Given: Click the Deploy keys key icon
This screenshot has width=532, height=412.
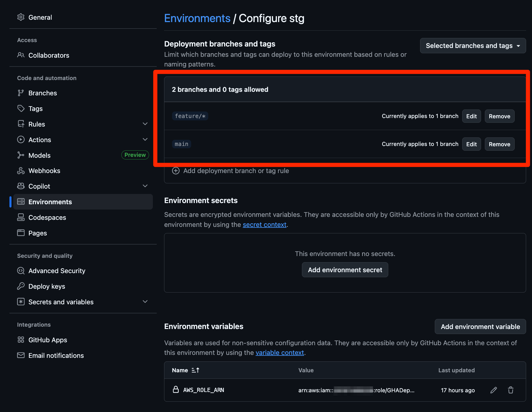Looking at the screenshot, I should (x=21, y=286).
